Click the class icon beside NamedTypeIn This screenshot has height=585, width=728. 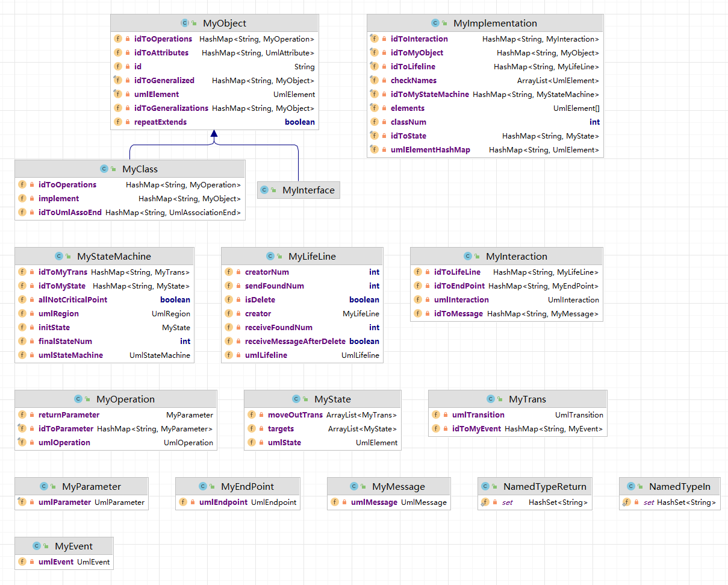coord(631,487)
